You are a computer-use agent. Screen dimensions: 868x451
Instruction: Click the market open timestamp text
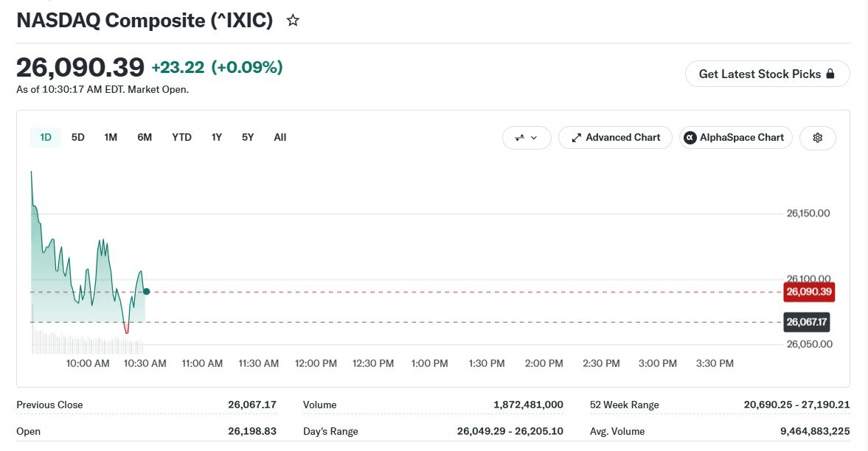(103, 90)
